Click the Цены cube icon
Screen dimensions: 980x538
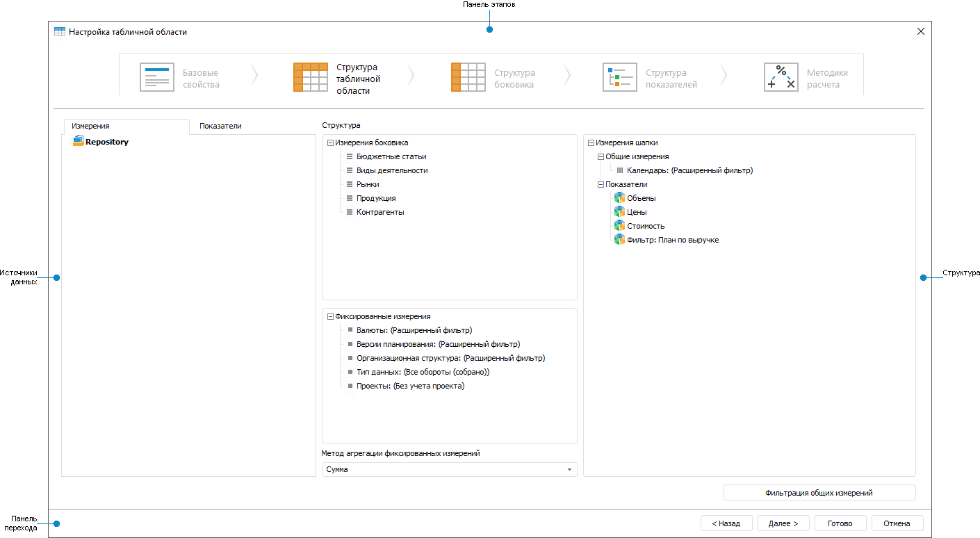click(x=619, y=212)
